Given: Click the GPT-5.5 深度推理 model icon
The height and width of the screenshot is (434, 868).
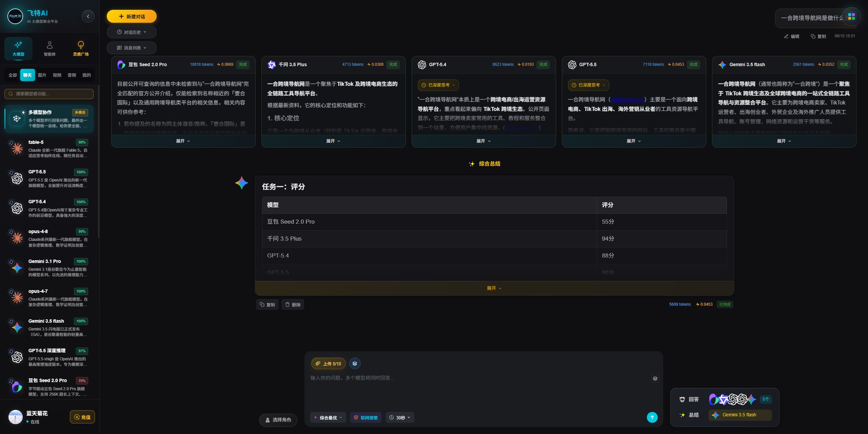Looking at the screenshot, I should point(17,357).
